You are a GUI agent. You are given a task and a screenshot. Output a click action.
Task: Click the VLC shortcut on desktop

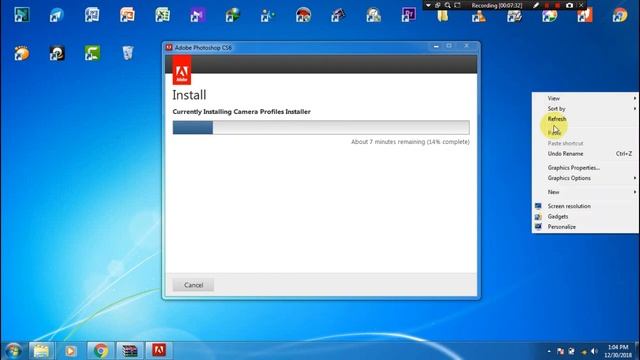point(479,16)
